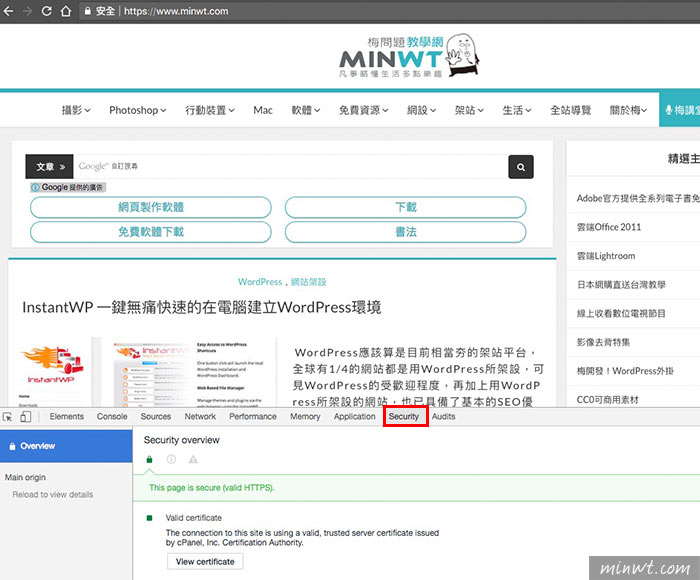Open 梅開發！WordPress外掛 sidebar link
This screenshot has height=580, width=700.
click(x=625, y=371)
